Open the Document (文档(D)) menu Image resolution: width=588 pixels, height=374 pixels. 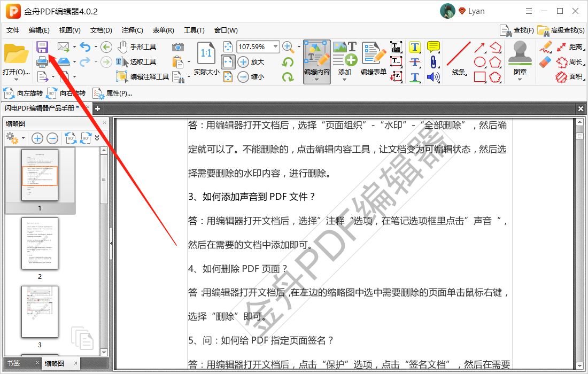[101, 30]
